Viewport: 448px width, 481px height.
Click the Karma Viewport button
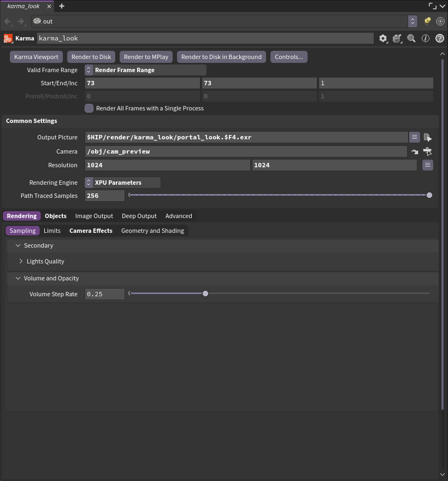(36, 57)
